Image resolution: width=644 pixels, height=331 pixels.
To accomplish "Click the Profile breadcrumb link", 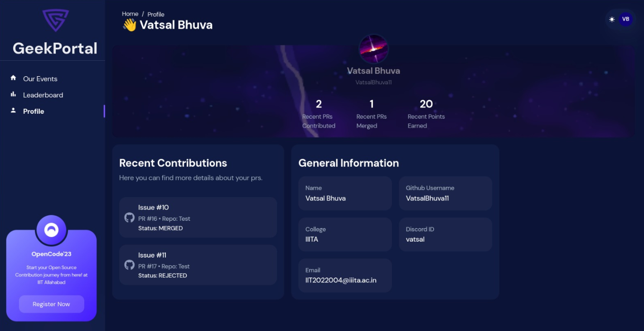I will [x=155, y=14].
